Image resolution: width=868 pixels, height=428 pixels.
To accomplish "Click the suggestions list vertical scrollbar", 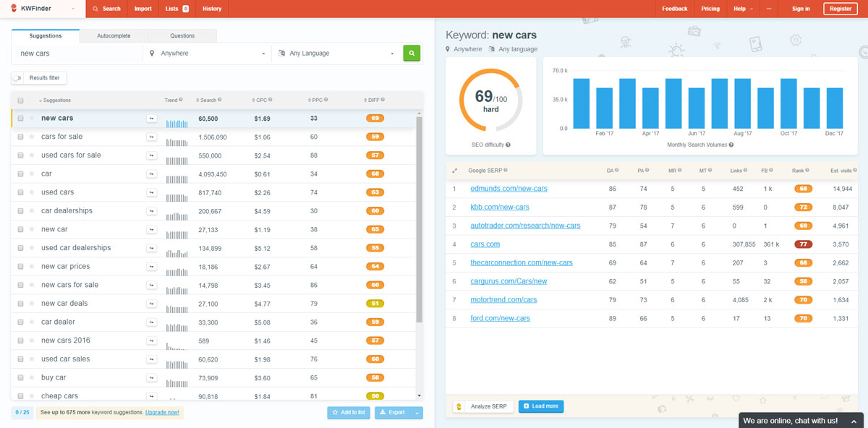I will (x=419, y=218).
